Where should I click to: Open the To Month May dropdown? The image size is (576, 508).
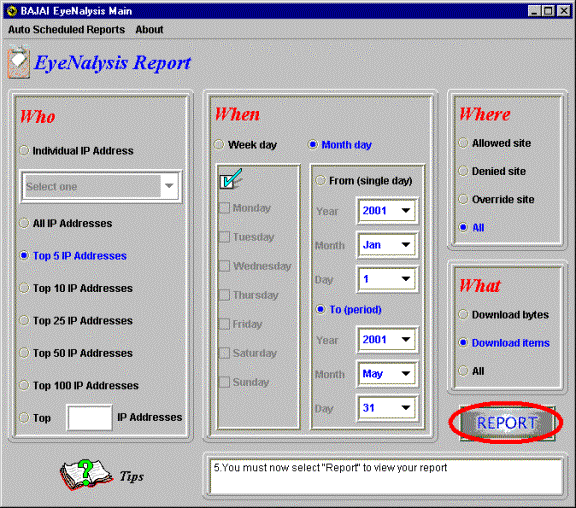coord(387,374)
